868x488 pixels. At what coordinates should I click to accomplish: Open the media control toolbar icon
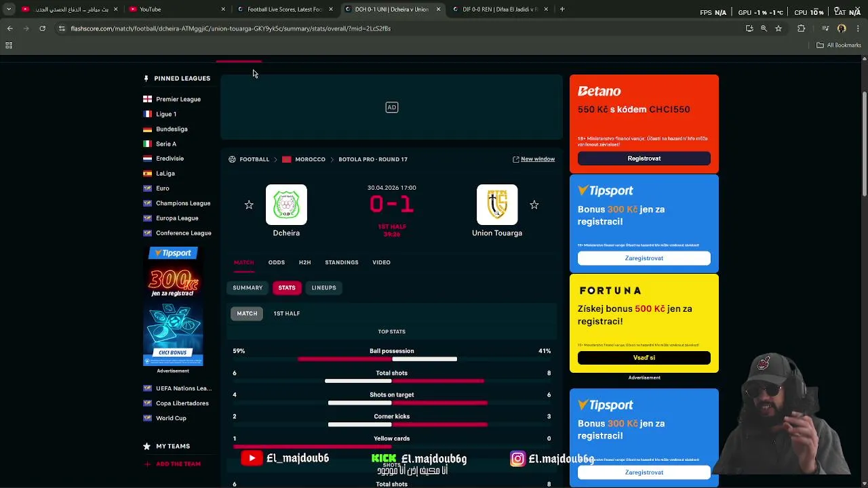coord(825,28)
